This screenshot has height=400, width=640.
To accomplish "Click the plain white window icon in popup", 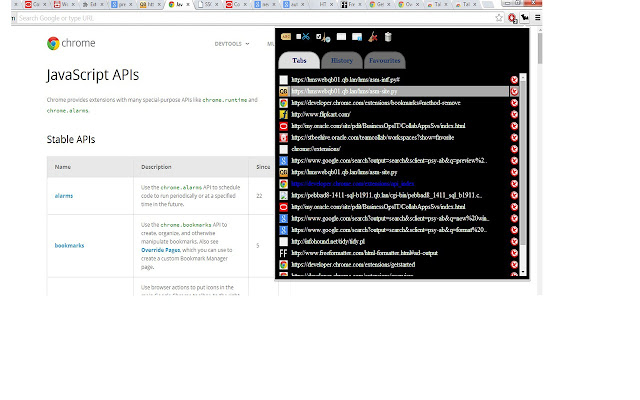I will click(x=341, y=37).
